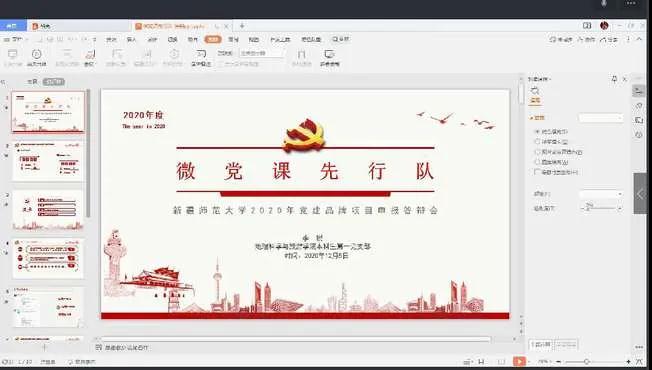Select the first fill radio option in properties pane
The image size is (652, 370).
pos(537,131)
